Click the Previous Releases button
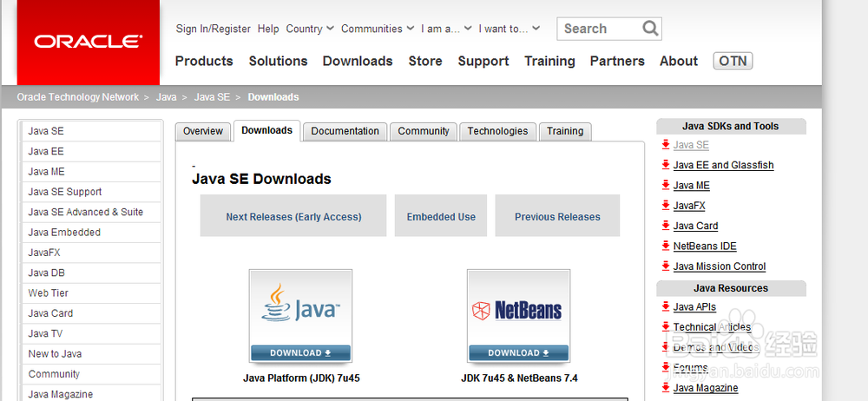 [x=557, y=216]
